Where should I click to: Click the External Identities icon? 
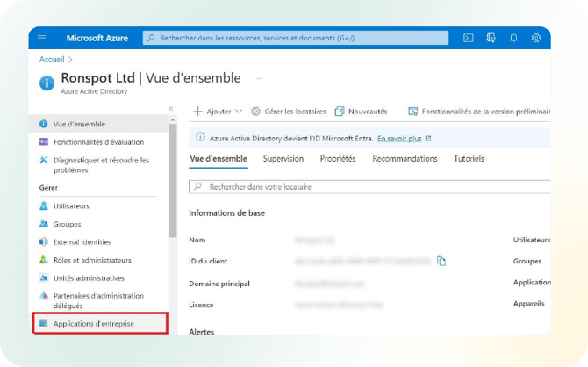tap(44, 242)
